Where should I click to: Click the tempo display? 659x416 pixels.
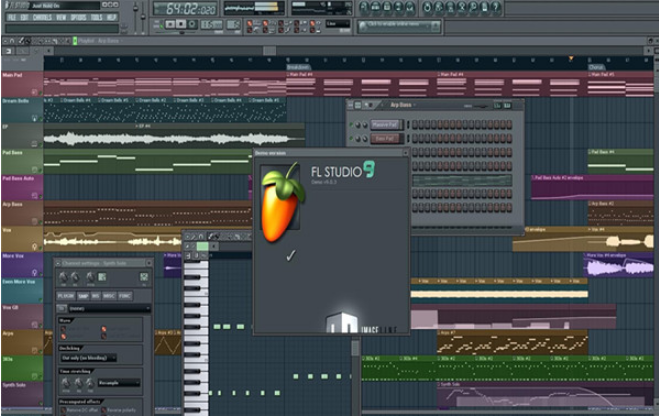[x=211, y=24]
